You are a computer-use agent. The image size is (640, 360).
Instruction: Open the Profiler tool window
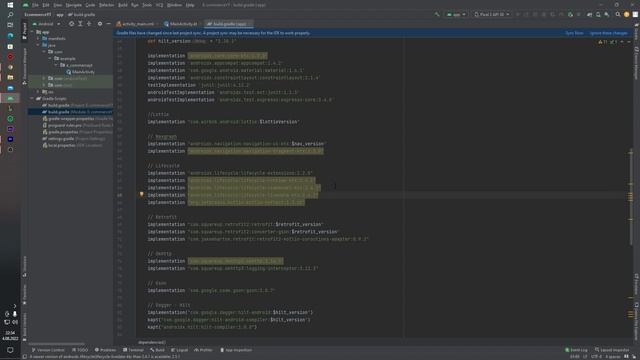click(203, 350)
